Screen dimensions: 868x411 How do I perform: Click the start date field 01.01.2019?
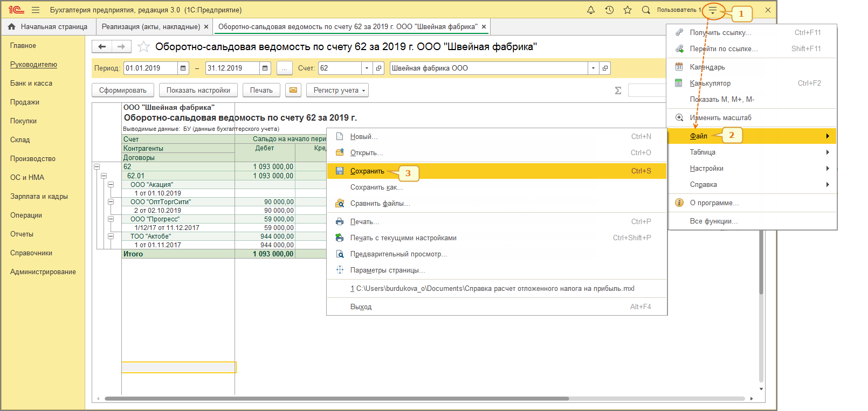tap(150, 68)
